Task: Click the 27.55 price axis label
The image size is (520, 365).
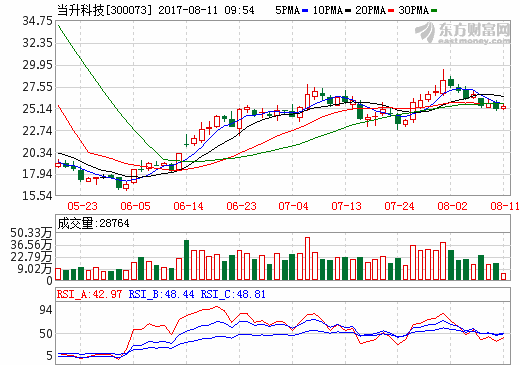Action: pos(38,87)
